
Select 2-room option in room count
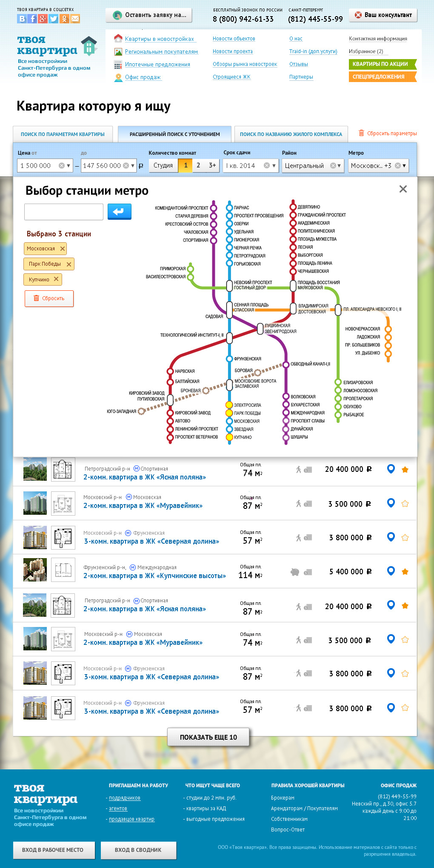198,165
